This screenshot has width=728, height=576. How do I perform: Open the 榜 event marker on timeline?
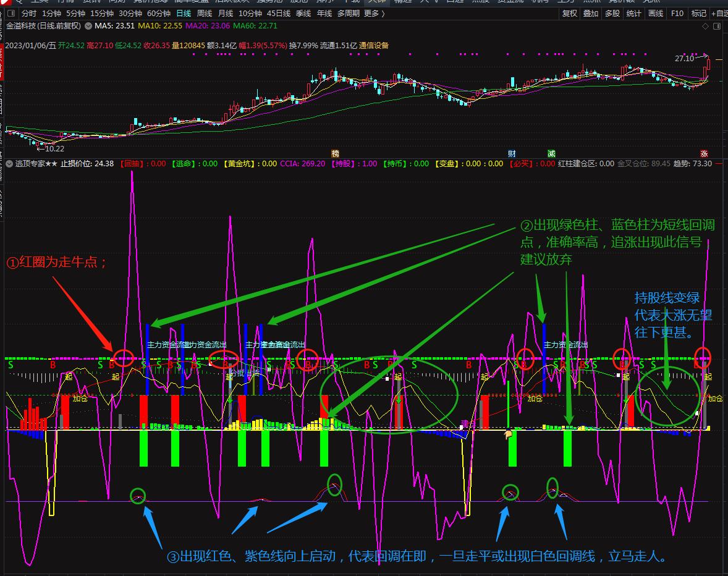click(335, 154)
